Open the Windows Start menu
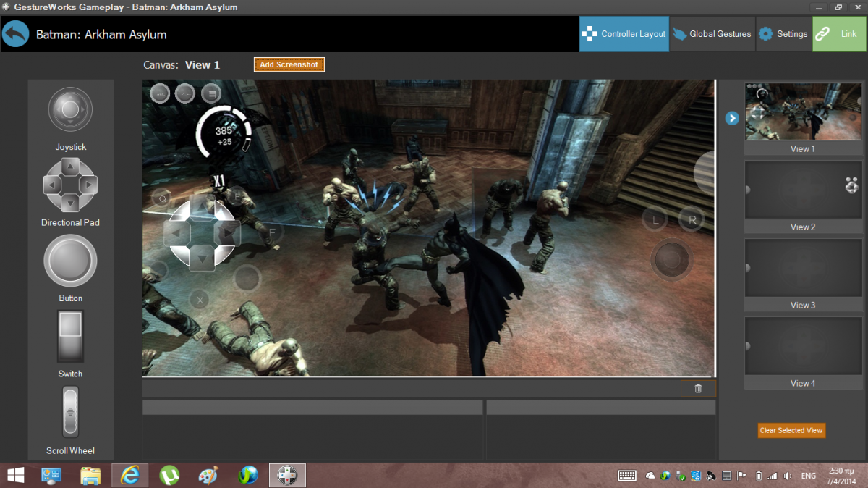This screenshot has width=868, height=488. point(15,475)
